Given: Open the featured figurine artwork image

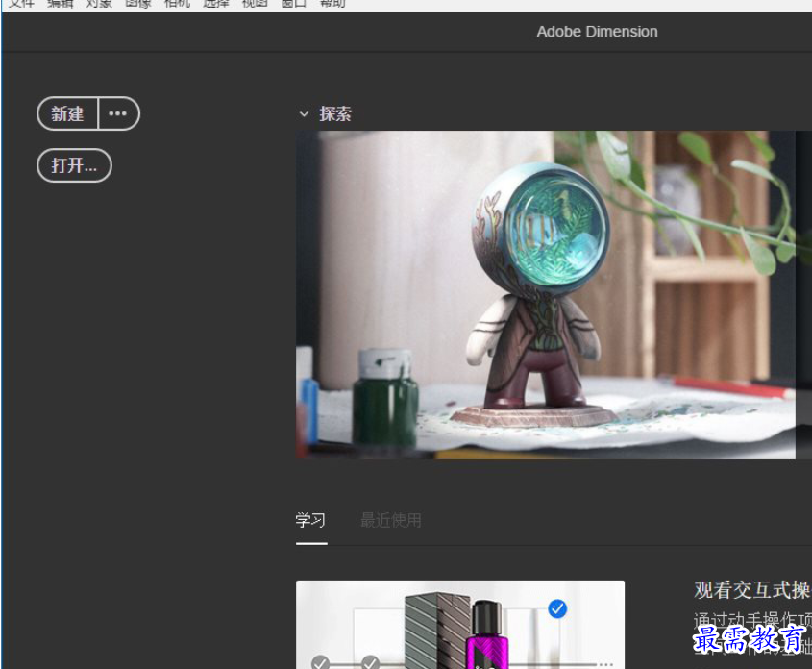Looking at the screenshot, I should (x=545, y=295).
